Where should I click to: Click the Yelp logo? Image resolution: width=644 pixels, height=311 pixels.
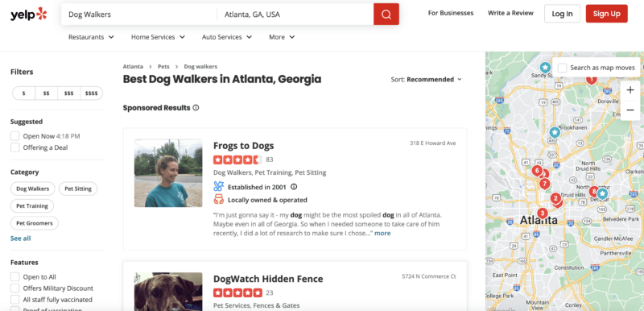pos(29,14)
